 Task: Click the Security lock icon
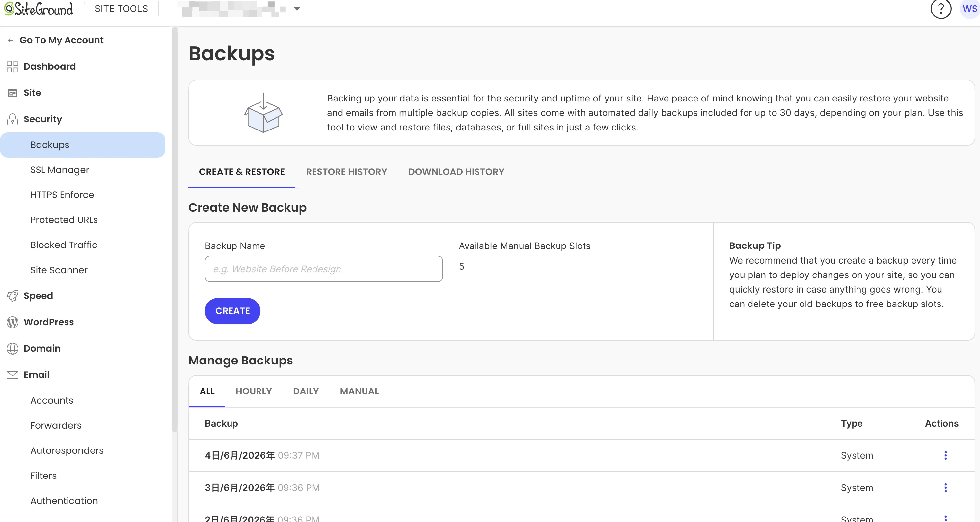click(x=13, y=119)
